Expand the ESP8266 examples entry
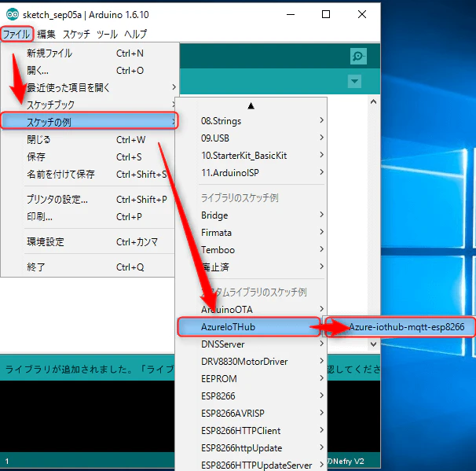The width and height of the screenshot is (476, 471). coord(251,396)
